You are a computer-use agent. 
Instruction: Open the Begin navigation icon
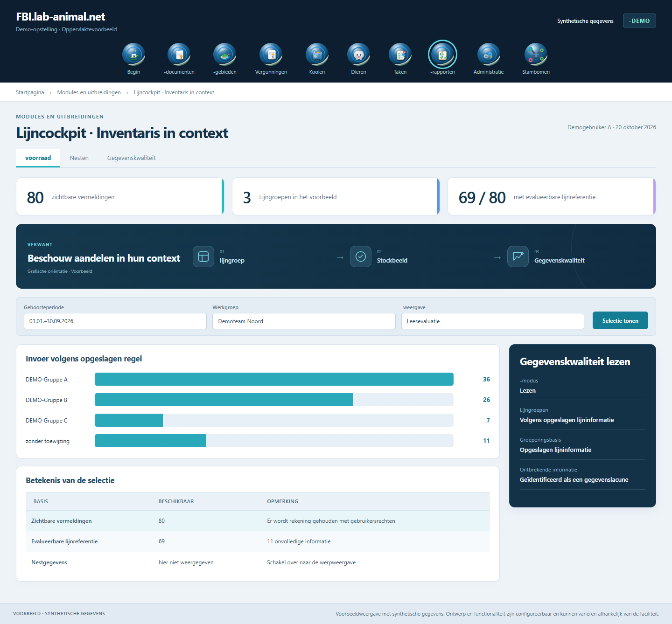[x=133, y=55]
